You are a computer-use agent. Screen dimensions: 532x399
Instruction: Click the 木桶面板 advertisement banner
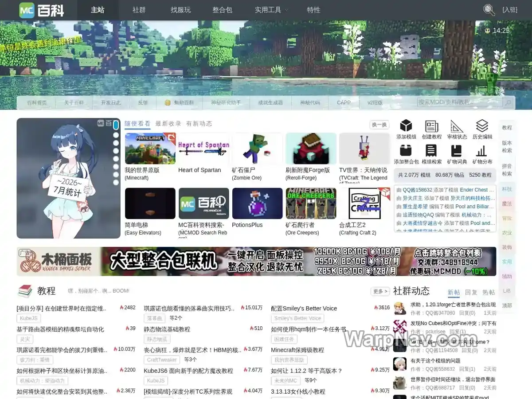click(257, 262)
